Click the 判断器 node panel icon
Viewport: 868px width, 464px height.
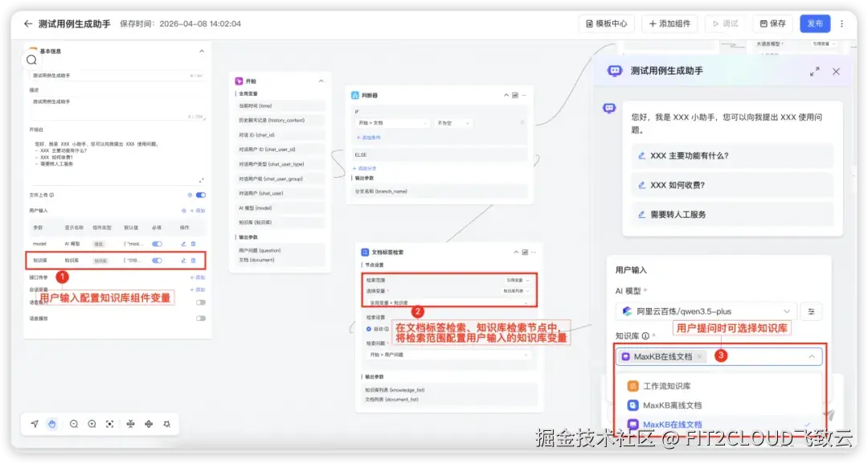tap(515, 95)
